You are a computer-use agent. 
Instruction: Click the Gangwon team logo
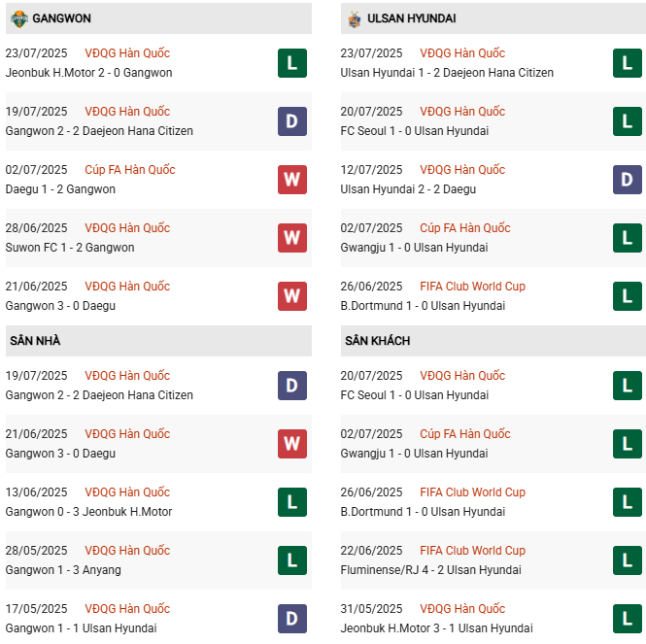click(18, 18)
